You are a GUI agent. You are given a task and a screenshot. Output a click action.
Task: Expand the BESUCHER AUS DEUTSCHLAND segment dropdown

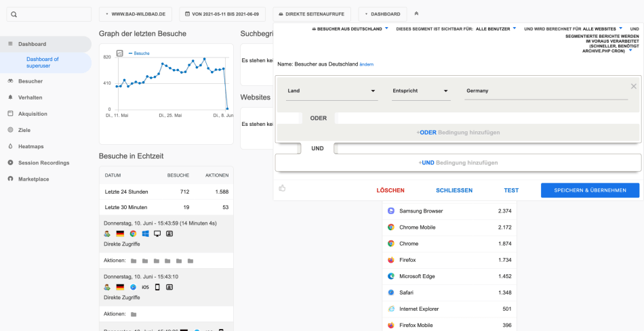click(350, 29)
